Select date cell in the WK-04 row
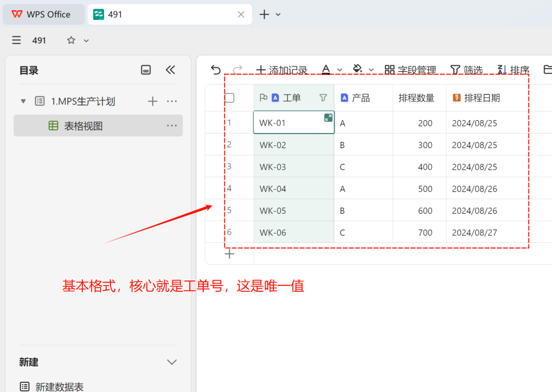Viewport: 552px width, 392px height. 487,188
